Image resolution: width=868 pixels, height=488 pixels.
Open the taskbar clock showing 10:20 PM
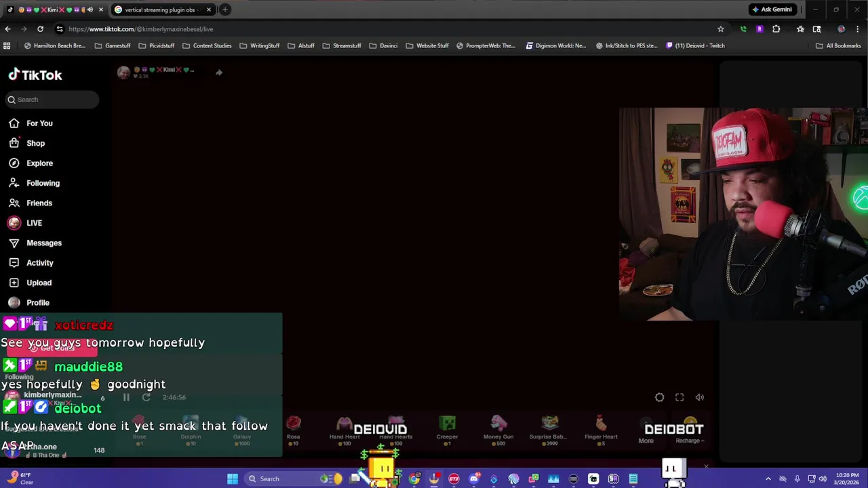[x=846, y=479]
